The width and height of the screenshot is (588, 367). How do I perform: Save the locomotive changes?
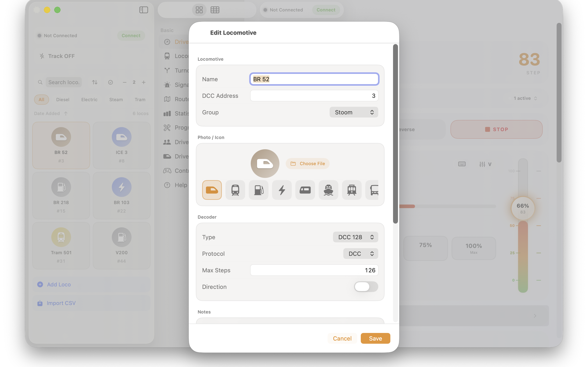coord(375,338)
